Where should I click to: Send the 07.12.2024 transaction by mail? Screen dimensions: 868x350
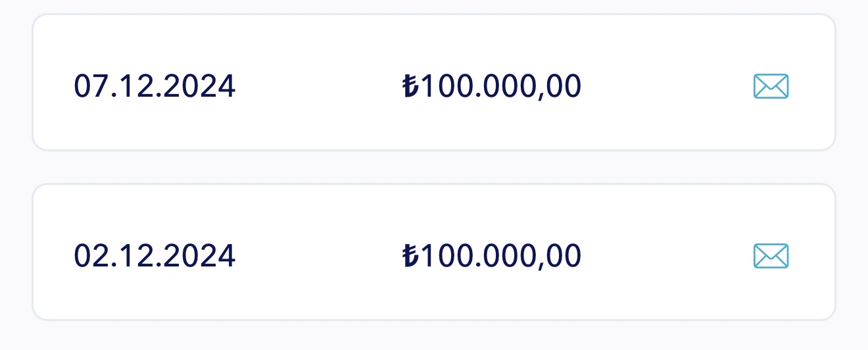click(771, 86)
